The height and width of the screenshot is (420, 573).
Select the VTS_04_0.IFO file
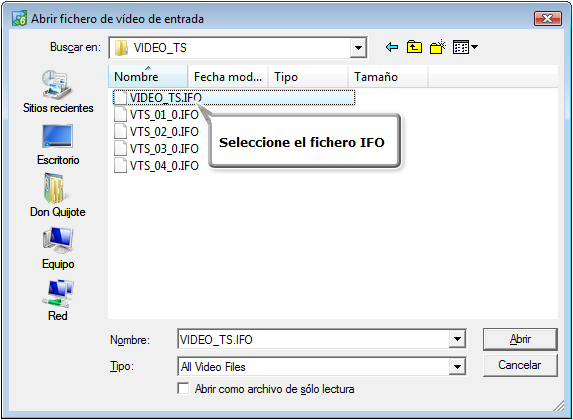click(156, 166)
